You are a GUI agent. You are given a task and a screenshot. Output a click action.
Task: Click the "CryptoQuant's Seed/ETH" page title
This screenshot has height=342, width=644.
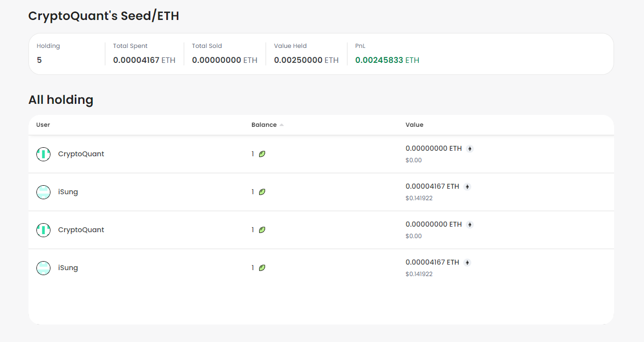pos(104,16)
